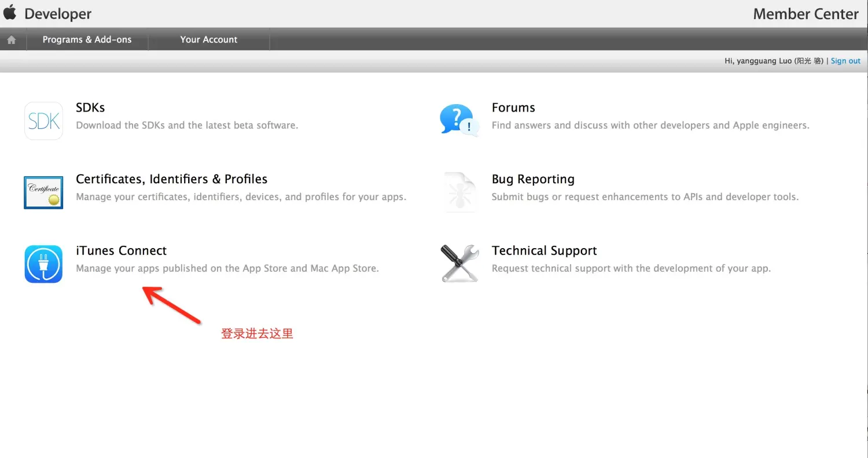The image size is (868, 458).
Task: Click "Request technical support with the development" text
Action: point(631,268)
